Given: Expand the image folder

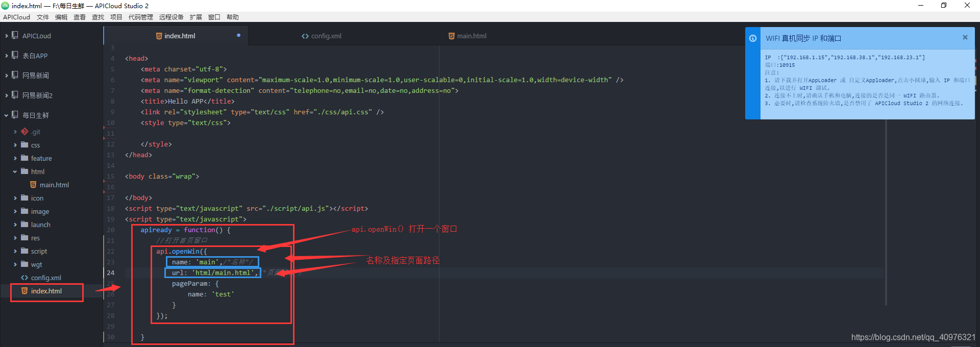Looking at the screenshot, I should tap(15, 211).
